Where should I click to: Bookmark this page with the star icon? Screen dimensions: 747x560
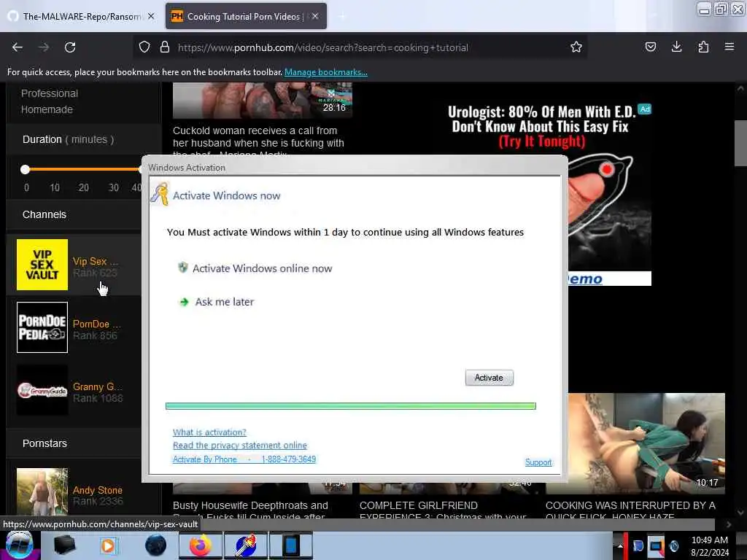coord(576,47)
